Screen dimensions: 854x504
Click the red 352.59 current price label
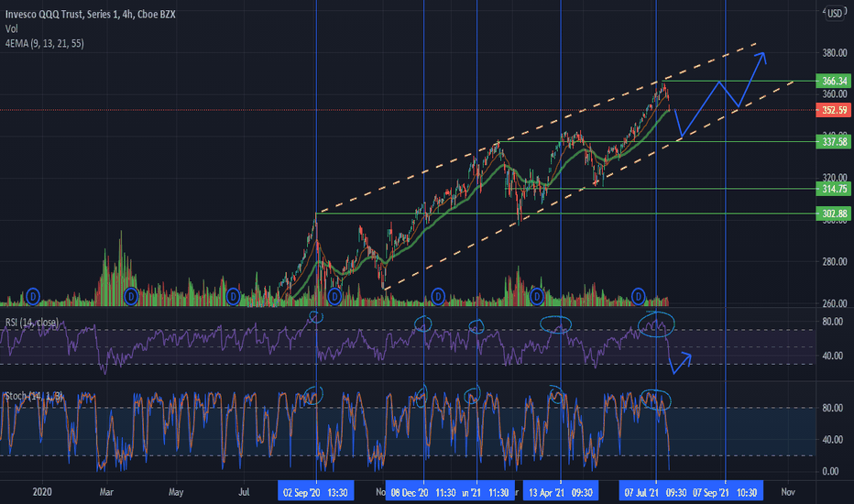[x=834, y=110]
